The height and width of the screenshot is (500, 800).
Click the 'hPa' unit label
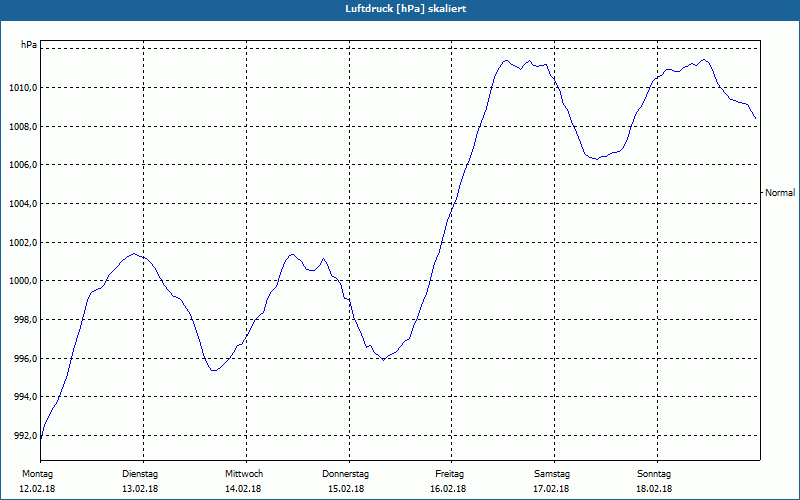pyautogui.click(x=29, y=45)
